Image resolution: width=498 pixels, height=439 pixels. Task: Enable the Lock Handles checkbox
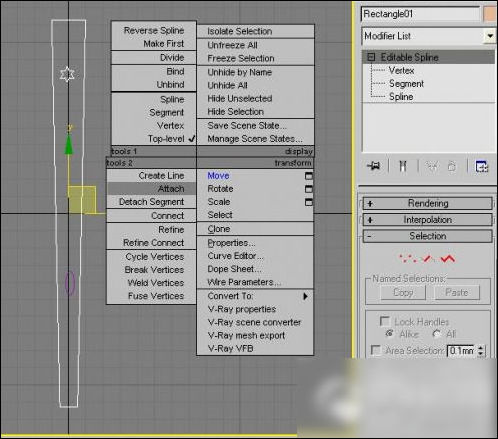pos(385,321)
